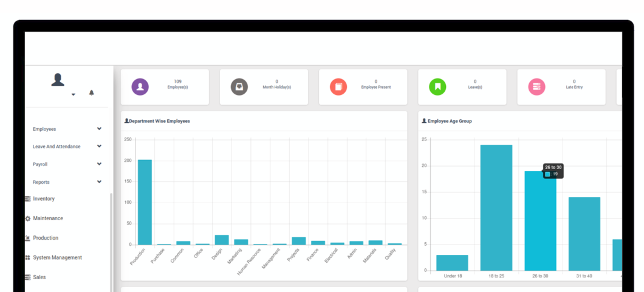Screen dimensions: 644x292
Task: Go to the Inventory module
Action: (x=44, y=199)
